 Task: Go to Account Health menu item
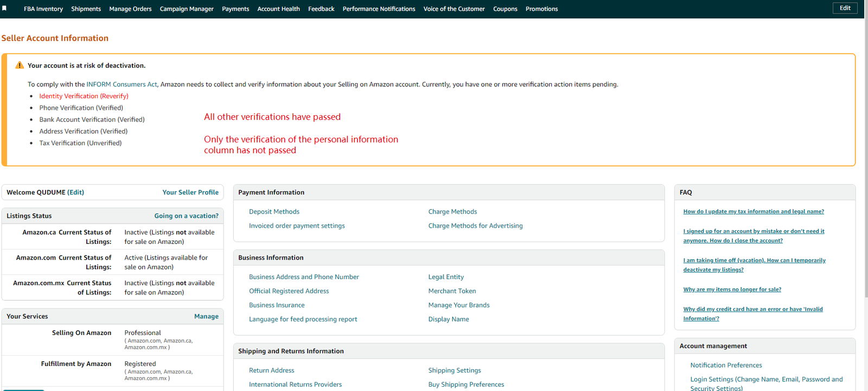pos(278,9)
